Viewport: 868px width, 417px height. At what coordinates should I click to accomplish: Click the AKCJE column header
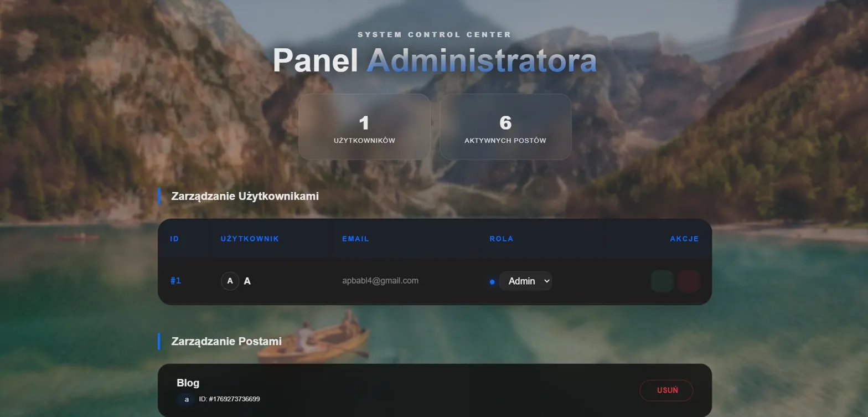pyautogui.click(x=684, y=239)
